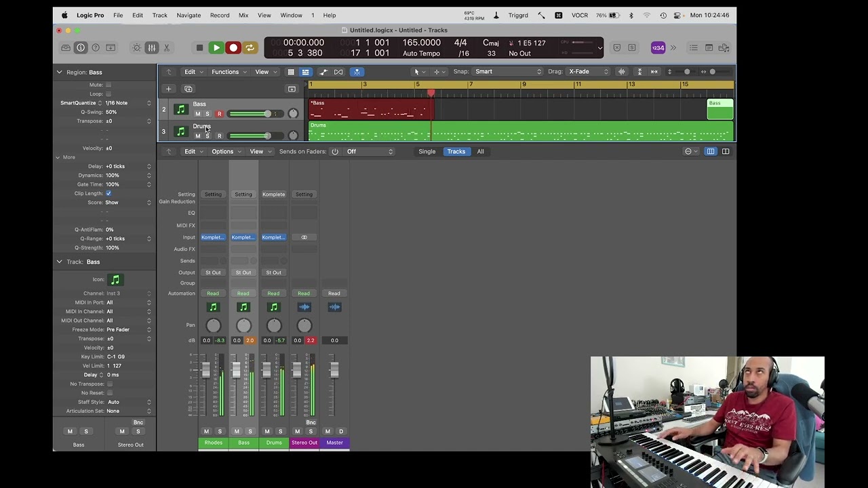Toggle the blue Catch Playhead icon
Image resolution: width=868 pixels, height=488 pixels.
point(357,72)
